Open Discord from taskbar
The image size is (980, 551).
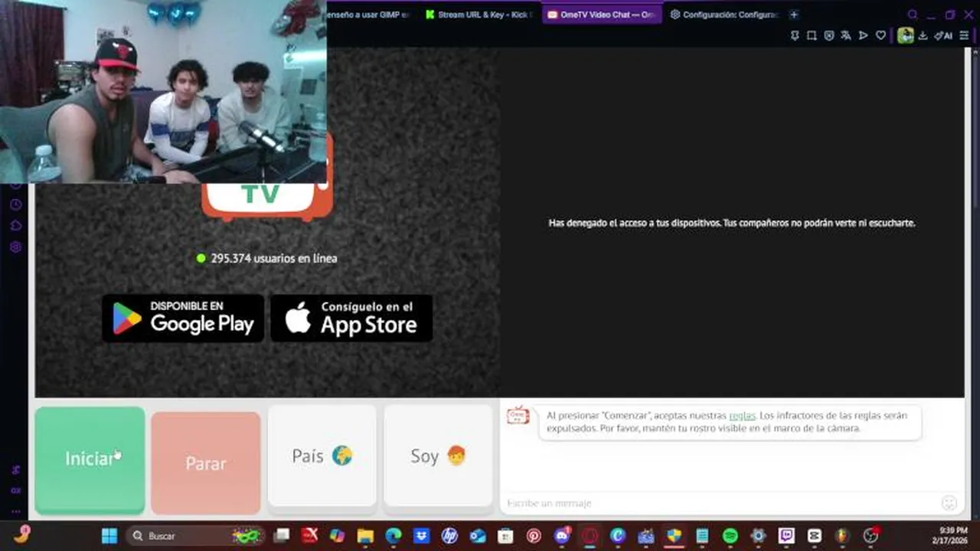coord(562,536)
